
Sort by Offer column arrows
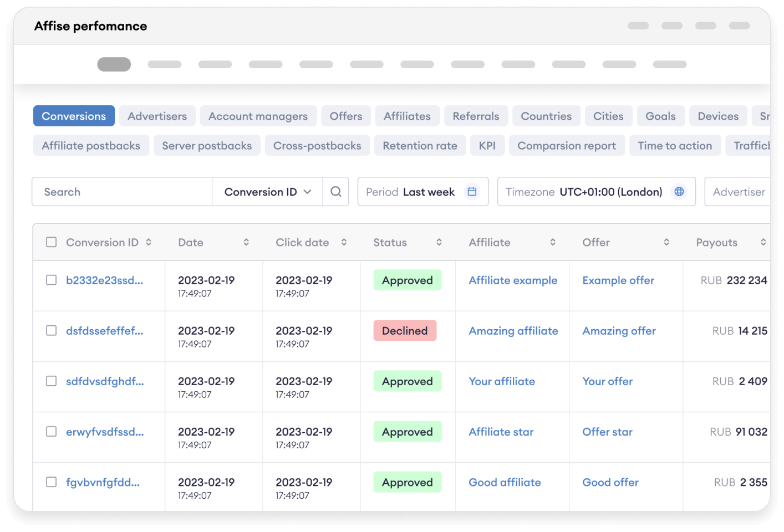point(666,242)
